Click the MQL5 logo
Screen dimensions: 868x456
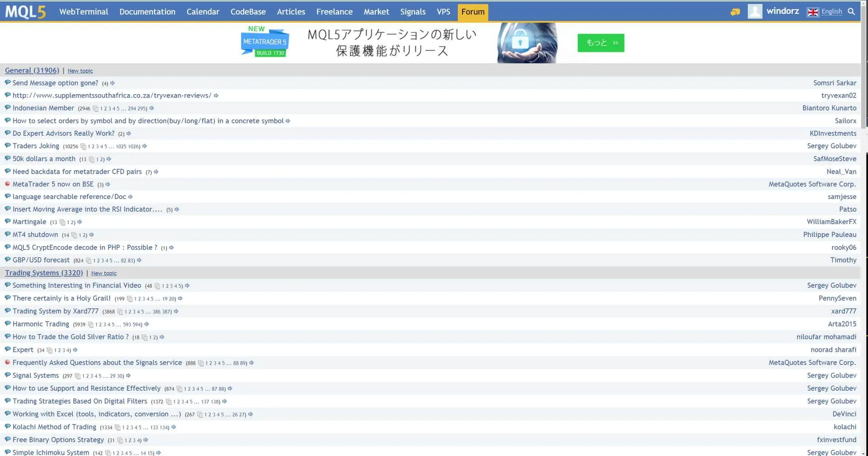(x=25, y=12)
